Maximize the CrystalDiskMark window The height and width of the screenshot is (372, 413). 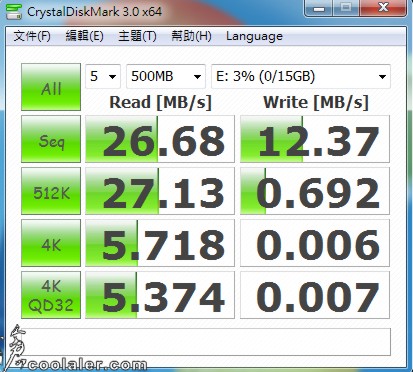[346, 8]
